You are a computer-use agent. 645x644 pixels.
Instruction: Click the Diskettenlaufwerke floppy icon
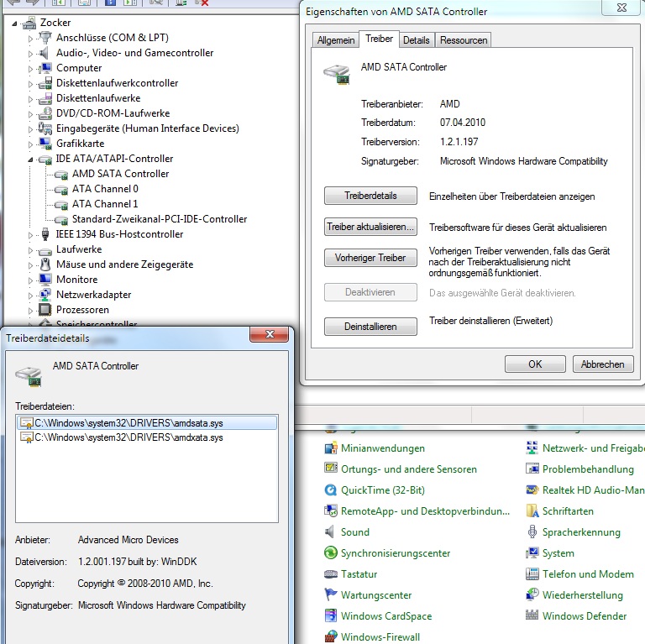(45, 98)
